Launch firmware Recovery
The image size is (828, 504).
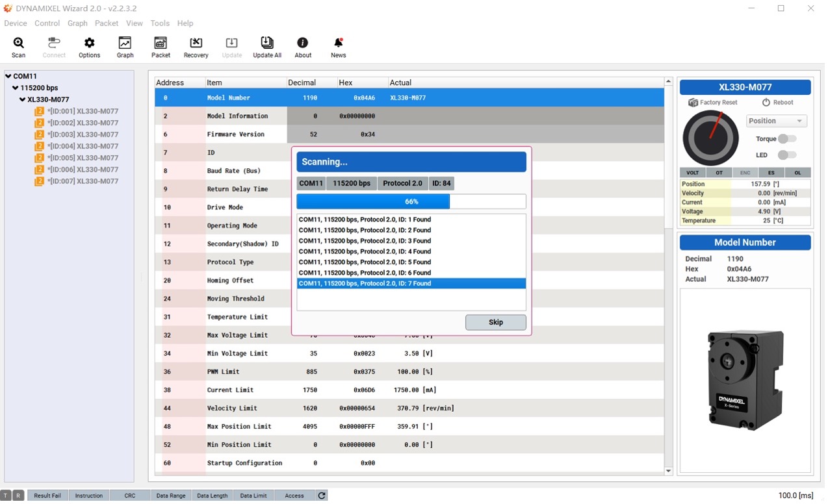pyautogui.click(x=196, y=47)
